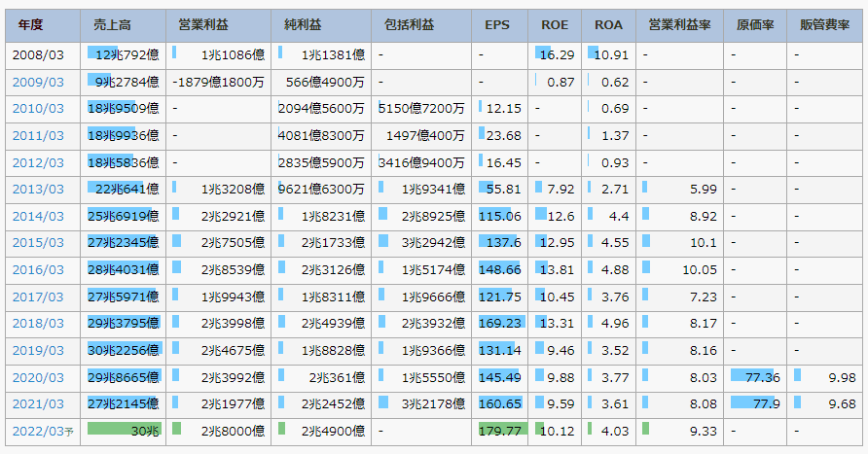Select EPS value 23.68
This screenshot has height=454, width=868.
click(504, 136)
